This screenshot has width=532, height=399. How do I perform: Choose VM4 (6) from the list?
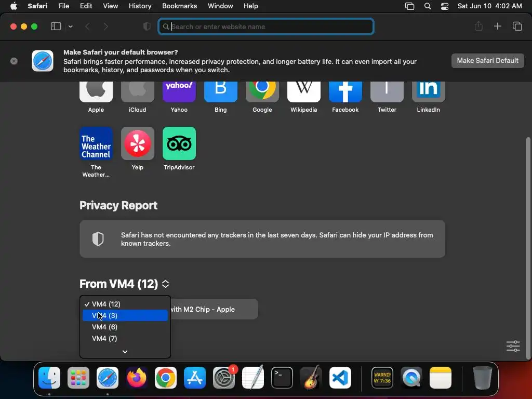click(x=125, y=327)
